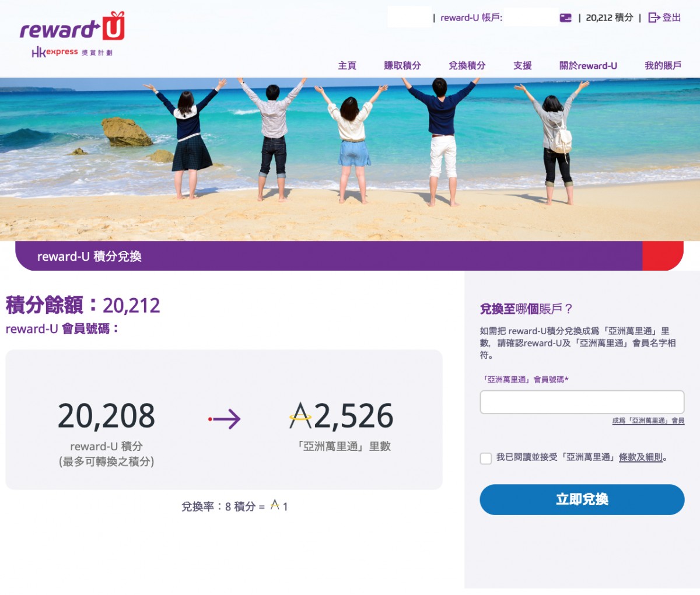Click the card icon beside the points balance
700x595 pixels.
565,18
